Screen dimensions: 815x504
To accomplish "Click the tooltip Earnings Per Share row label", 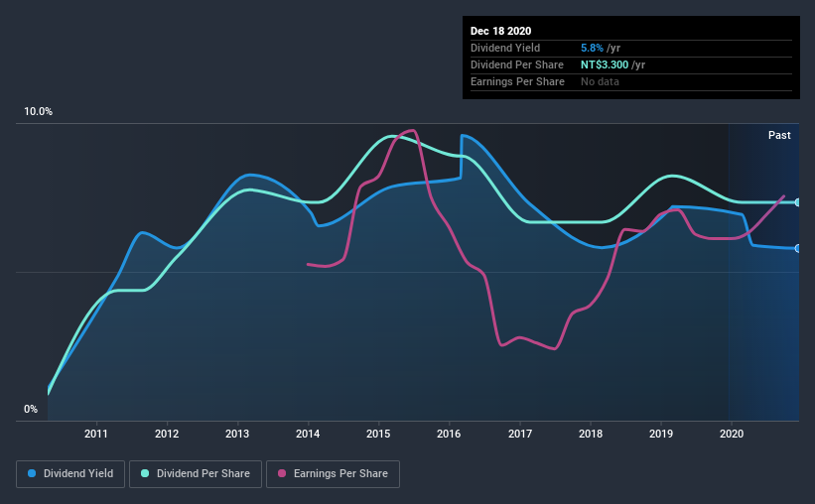I will click(x=517, y=81).
